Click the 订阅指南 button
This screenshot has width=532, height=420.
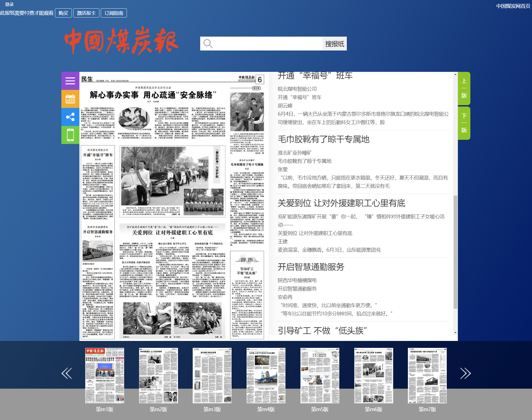(x=114, y=13)
